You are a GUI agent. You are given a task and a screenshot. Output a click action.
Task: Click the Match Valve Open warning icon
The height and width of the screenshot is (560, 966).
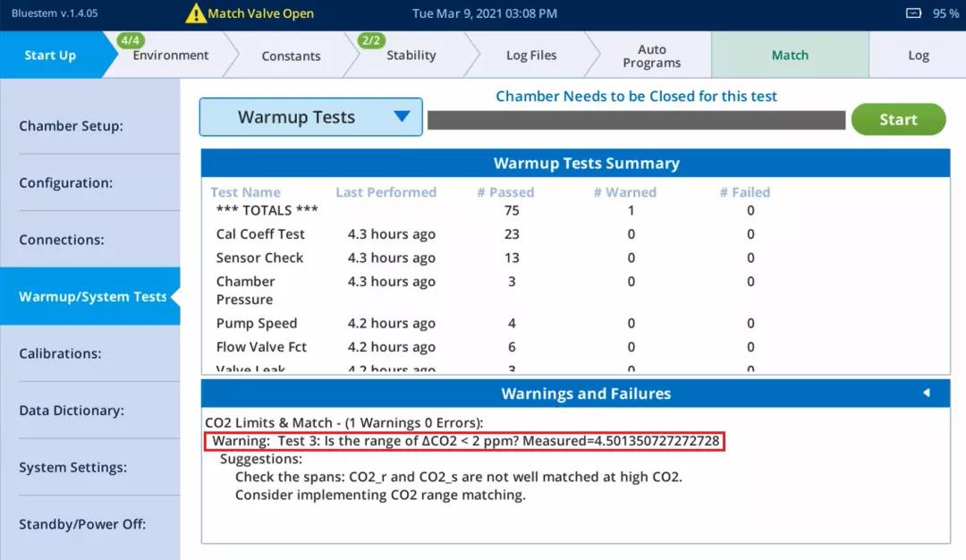click(195, 13)
